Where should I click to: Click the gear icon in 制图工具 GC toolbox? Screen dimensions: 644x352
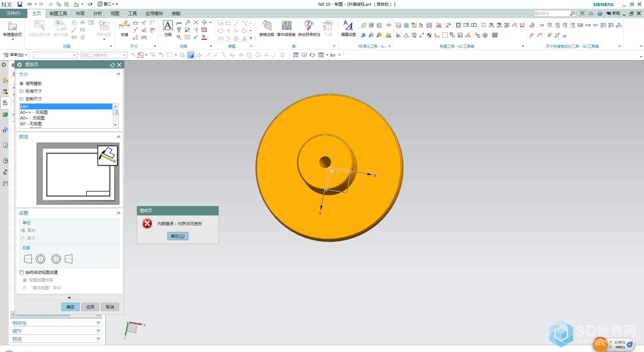[485, 35]
